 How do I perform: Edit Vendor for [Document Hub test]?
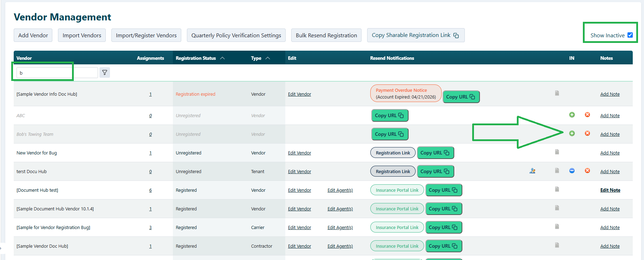tap(299, 190)
